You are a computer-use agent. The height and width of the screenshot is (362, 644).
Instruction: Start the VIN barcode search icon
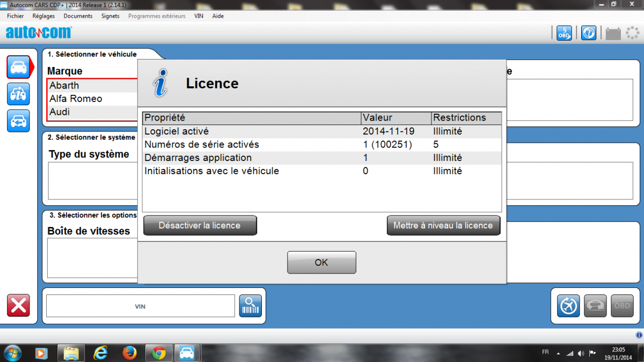pyautogui.click(x=251, y=306)
